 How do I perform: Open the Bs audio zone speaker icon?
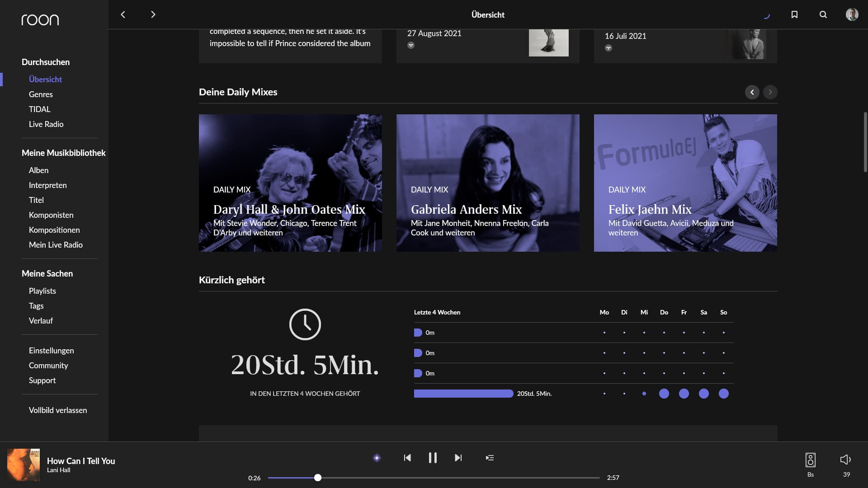(811, 460)
